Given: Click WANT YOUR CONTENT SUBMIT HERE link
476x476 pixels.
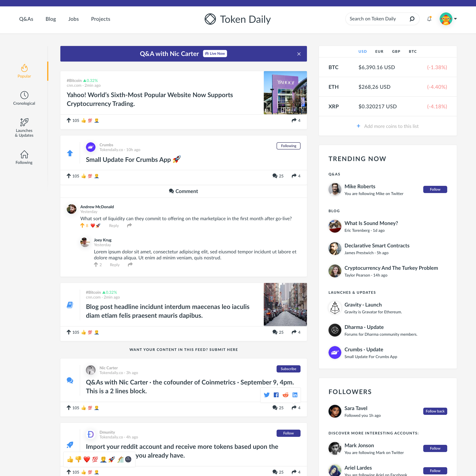Looking at the screenshot, I should (x=184, y=350).
